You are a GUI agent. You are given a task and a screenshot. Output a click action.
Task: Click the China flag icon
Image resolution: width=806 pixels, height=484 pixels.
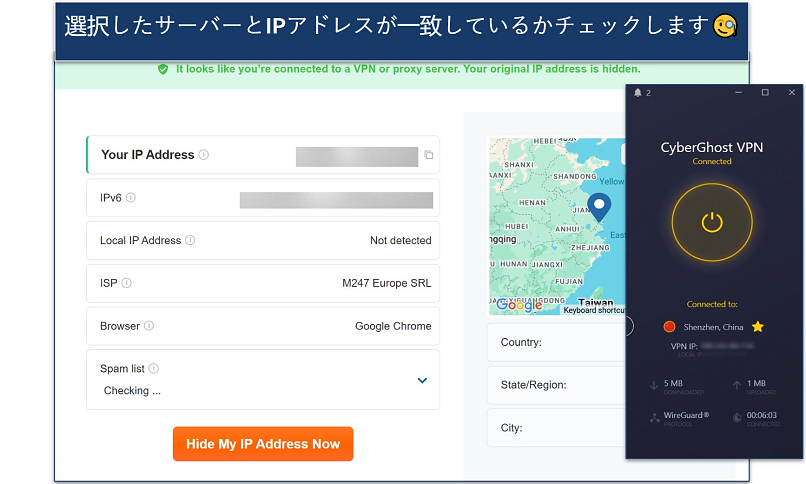pyautogui.click(x=669, y=327)
